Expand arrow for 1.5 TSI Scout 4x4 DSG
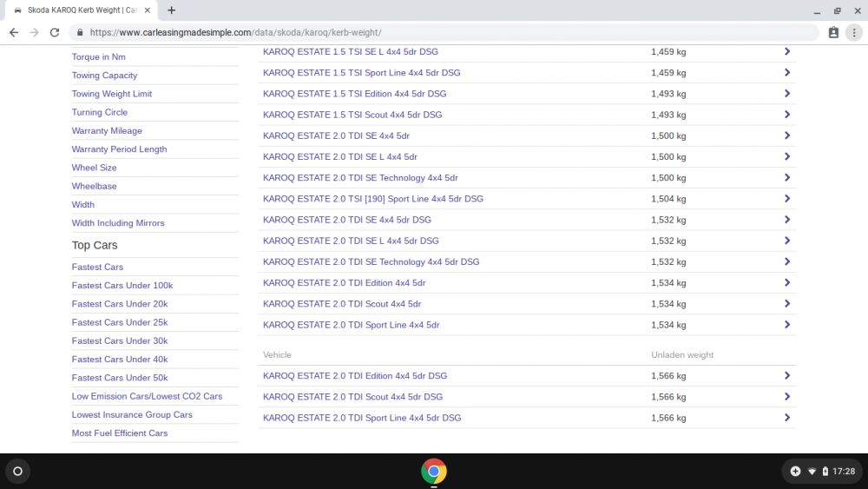This screenshot has height=489, width=868. 787,115
